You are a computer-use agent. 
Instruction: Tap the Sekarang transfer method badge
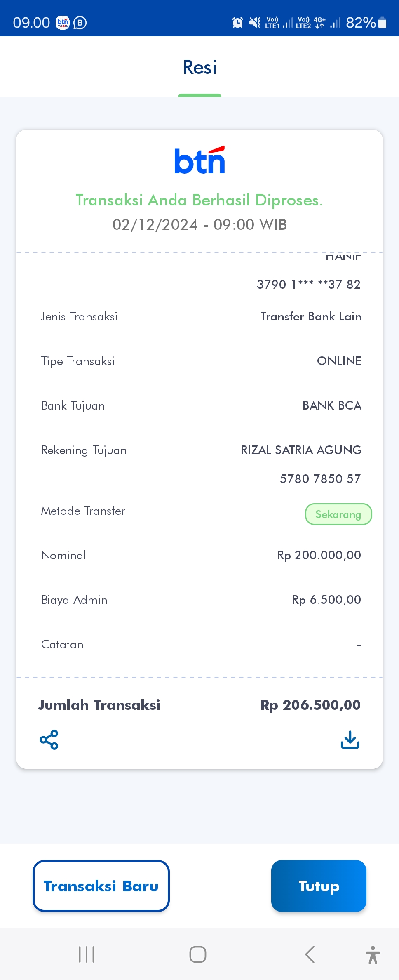338,514
